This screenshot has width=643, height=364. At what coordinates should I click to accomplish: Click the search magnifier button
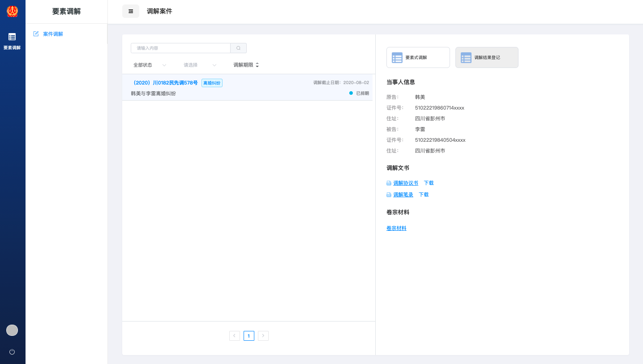click(x=239, y=48)
